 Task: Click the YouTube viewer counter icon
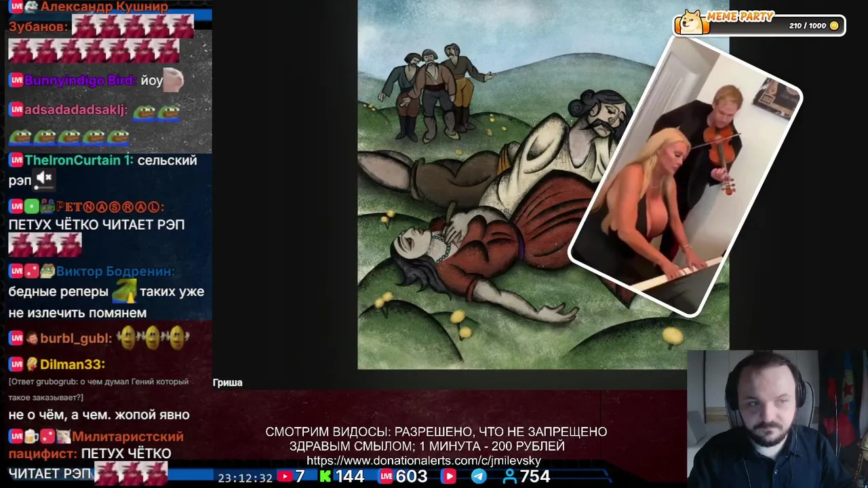(x=285, y=476)
